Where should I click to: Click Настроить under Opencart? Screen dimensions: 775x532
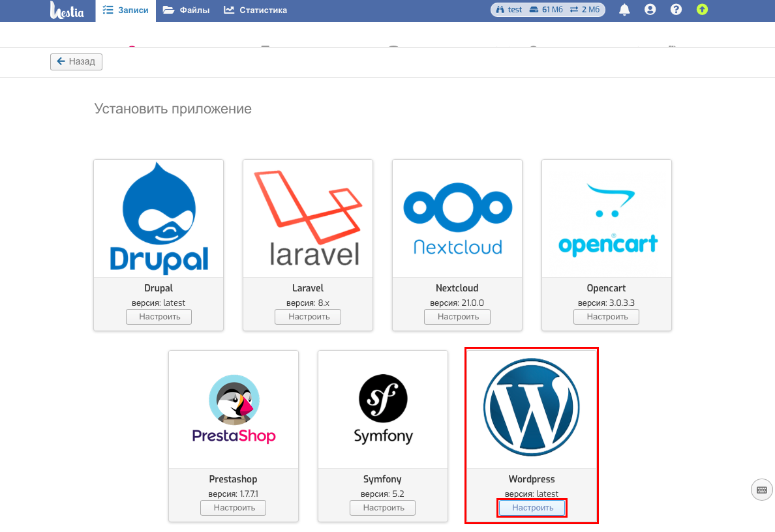click(607, 317)
